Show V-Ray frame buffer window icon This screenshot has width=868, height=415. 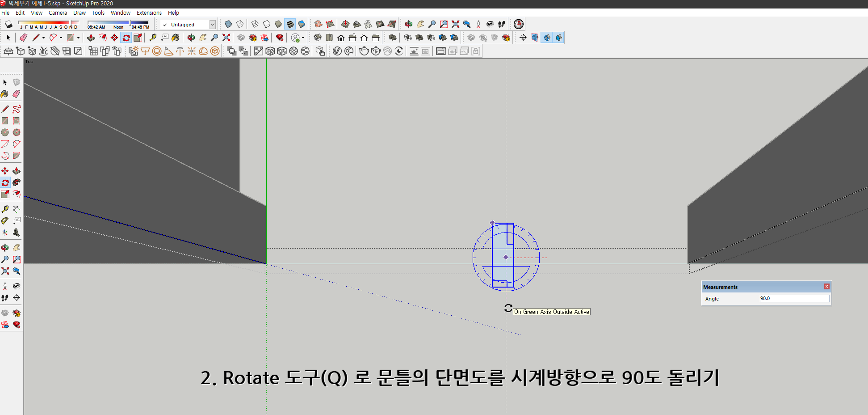coord(440,51)
